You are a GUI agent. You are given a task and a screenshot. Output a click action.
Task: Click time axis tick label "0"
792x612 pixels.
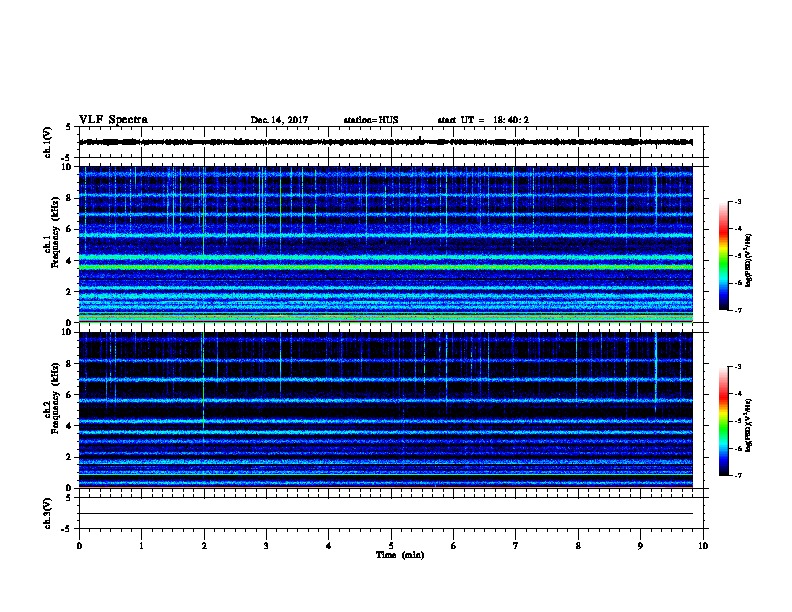point(79,545)
